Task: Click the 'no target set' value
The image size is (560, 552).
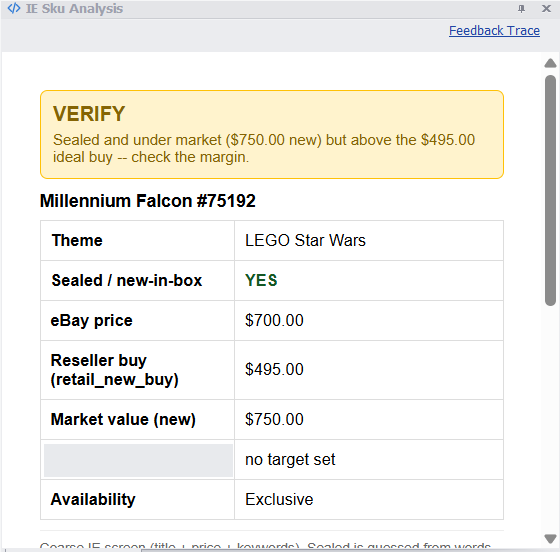Action: point(290,460)
